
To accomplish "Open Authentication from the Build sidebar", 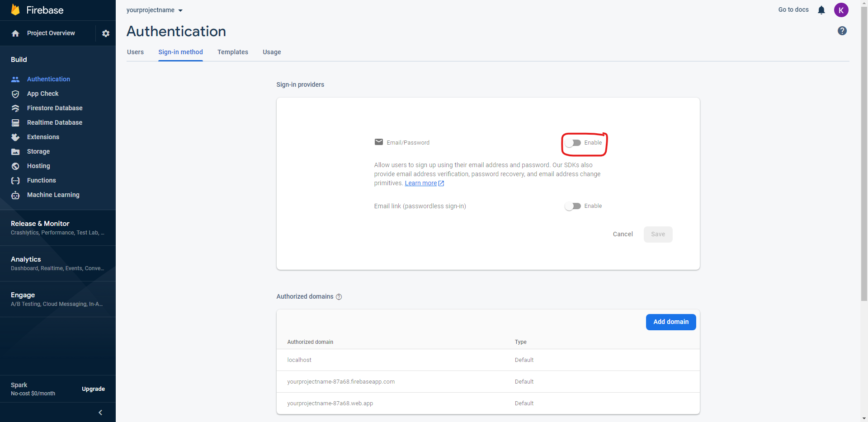I will [x=48, y=79].
